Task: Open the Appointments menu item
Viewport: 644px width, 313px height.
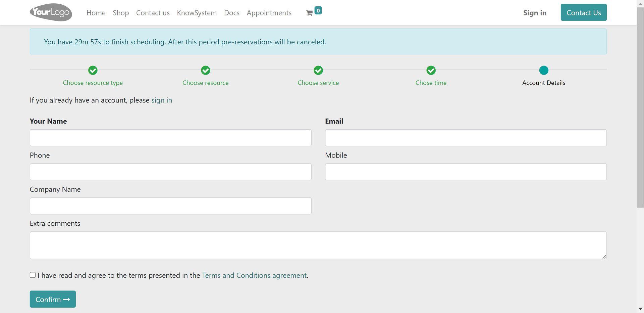Action: [x=269, y=13]
